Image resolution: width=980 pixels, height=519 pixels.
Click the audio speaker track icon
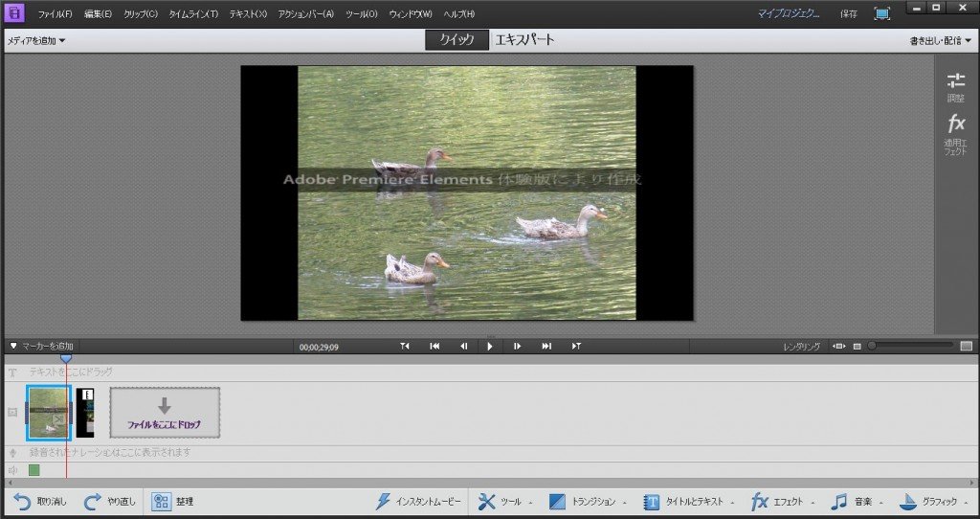pyautogui.click(x=12, y=470)
